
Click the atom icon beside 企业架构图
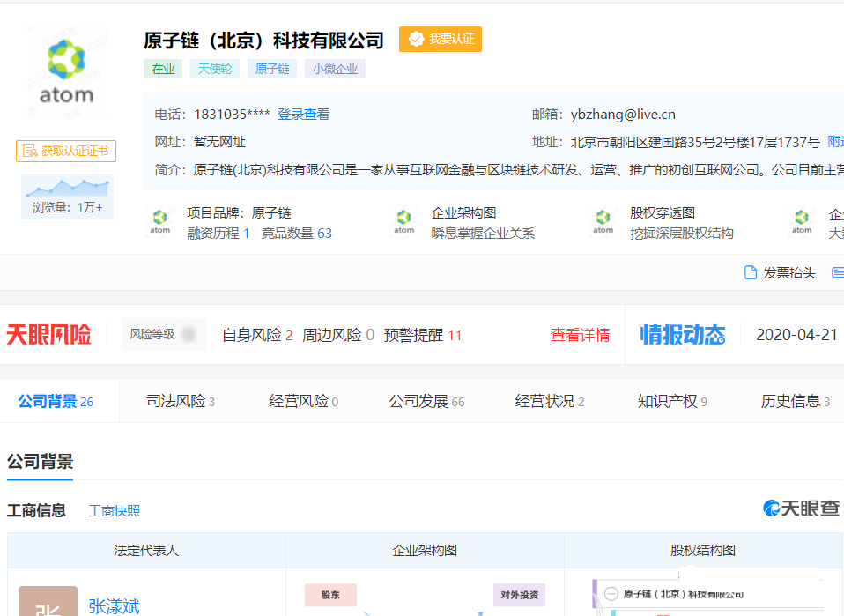[x=403, y=222]
